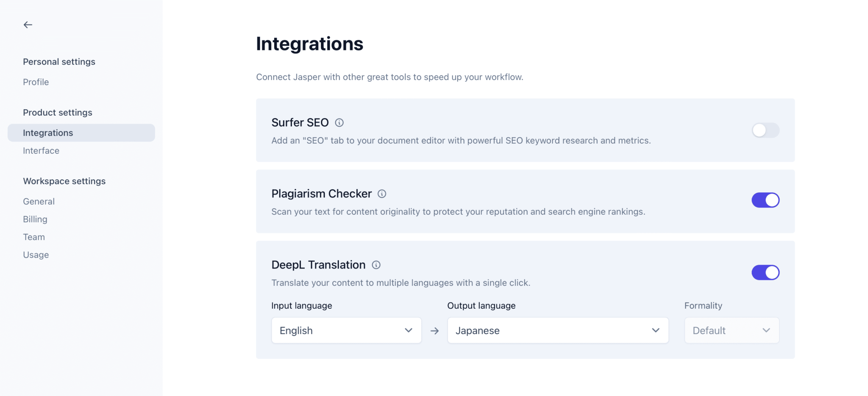Open the Input language dropdown
The height and width of the screenshot is (396, 868).
(346, 331)
